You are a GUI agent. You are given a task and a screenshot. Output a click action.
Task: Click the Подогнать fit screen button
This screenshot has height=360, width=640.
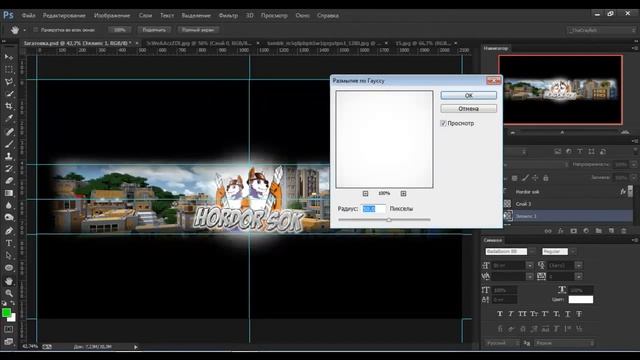154,30
